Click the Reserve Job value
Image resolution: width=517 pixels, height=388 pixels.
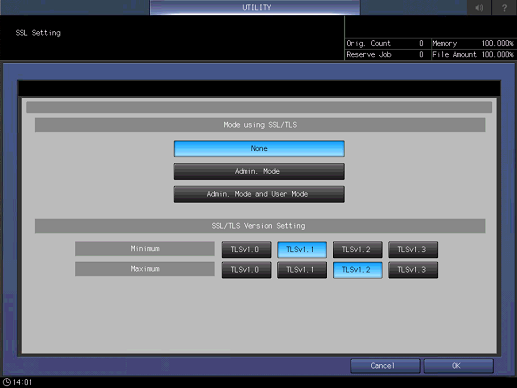click(421, 55)
